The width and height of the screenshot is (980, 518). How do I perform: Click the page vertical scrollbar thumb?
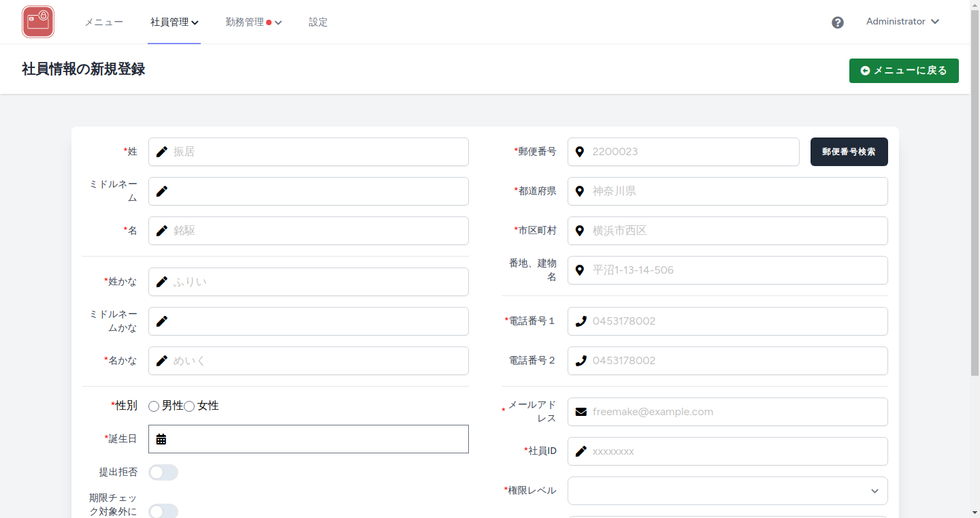pyautogui.click(x=975, y=193)
